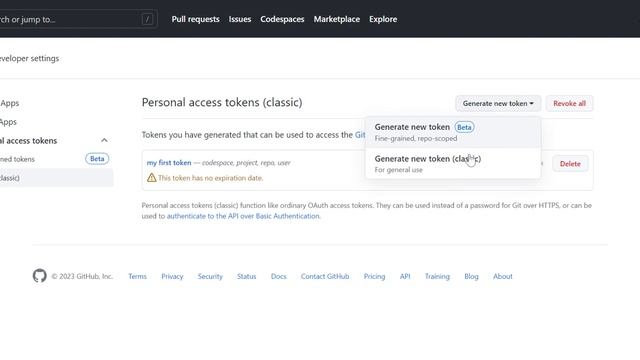Follow authenticate to the API over Basic Authentication link
The width and height of the screenshot is (640, 360).
tap(243, 216)
